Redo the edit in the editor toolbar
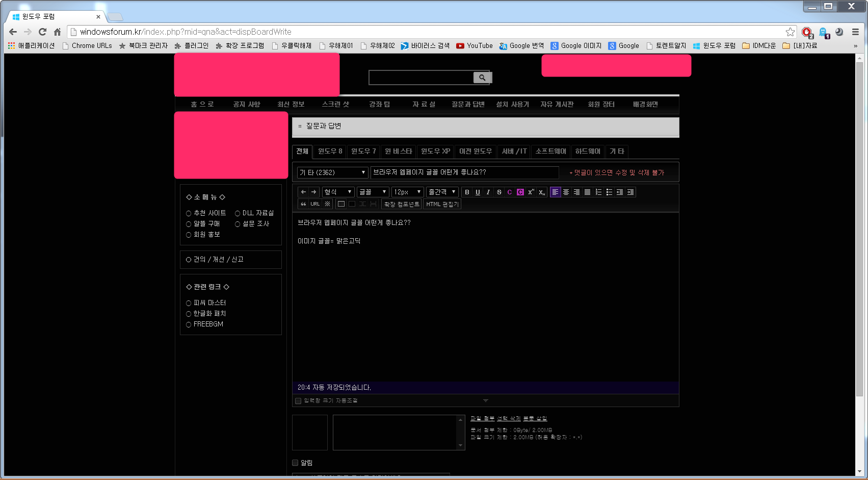 [x=314, y=192]
